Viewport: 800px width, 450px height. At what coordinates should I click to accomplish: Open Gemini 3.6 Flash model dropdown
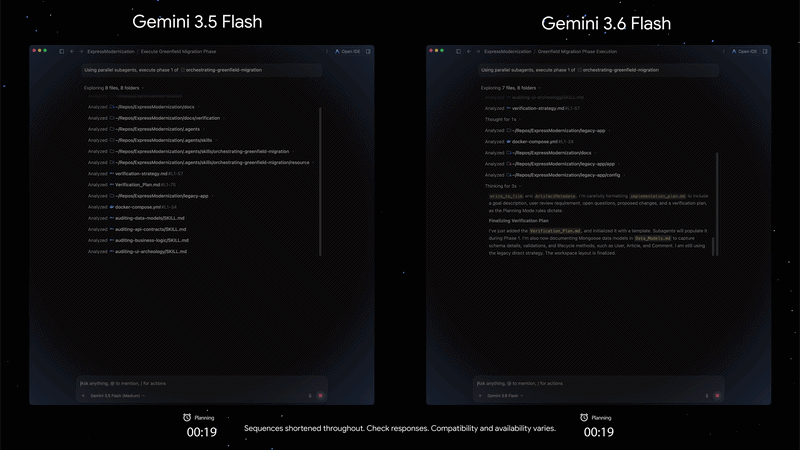[x=505, y=395]
